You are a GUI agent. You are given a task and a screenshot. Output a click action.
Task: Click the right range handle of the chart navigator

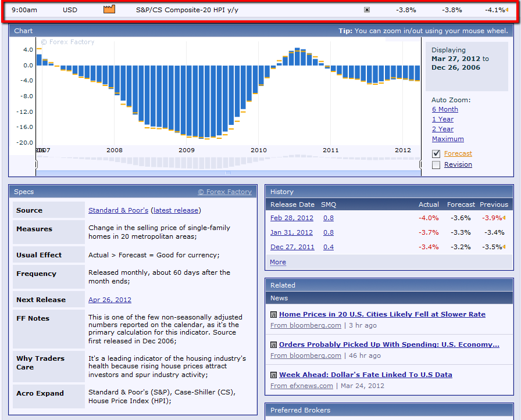[x=420, y=164]
